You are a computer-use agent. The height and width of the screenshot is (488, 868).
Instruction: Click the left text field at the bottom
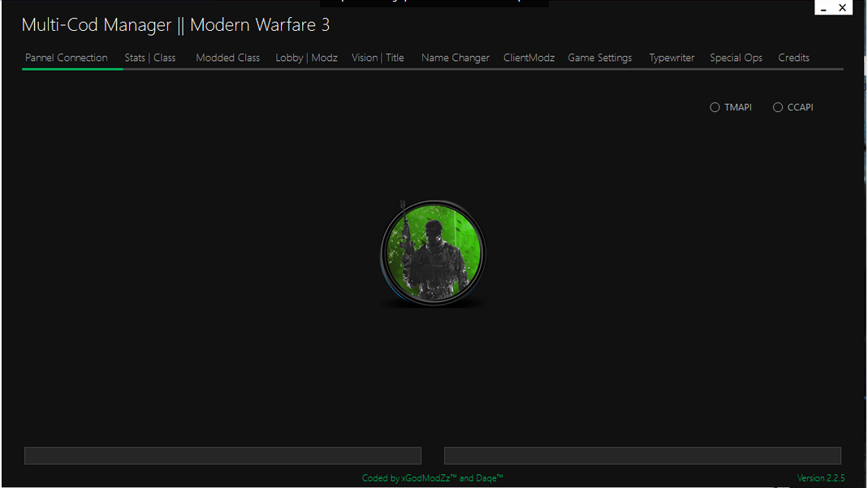coord(222,456)
